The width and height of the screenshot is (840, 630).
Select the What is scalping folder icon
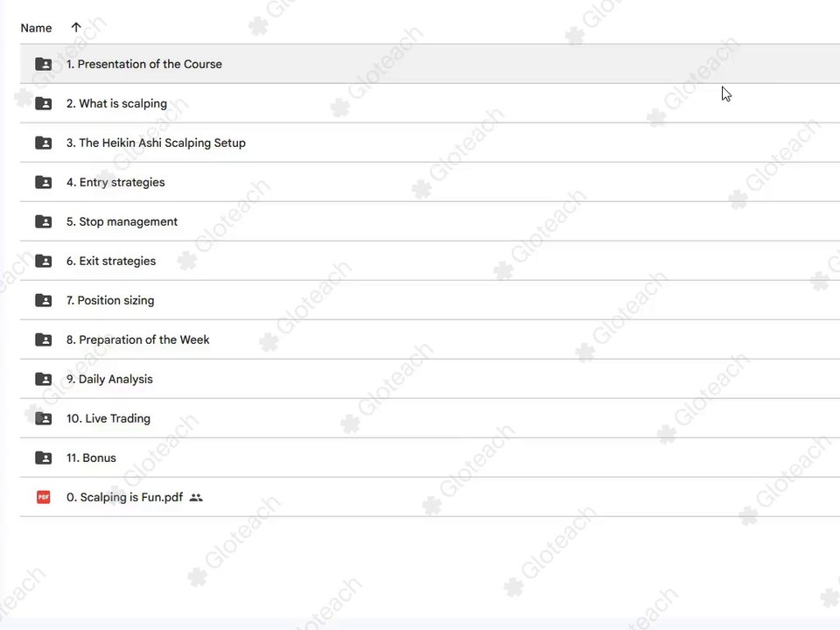[x=44, y=103]
